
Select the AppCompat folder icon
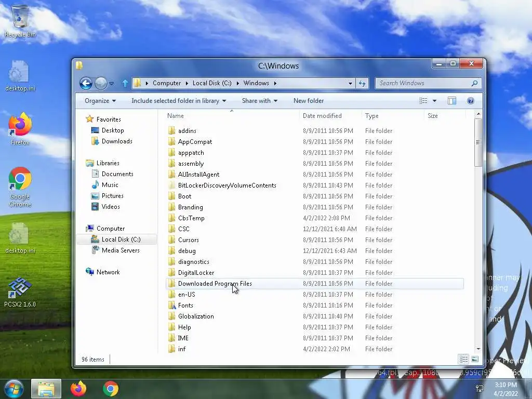(171, 141)
